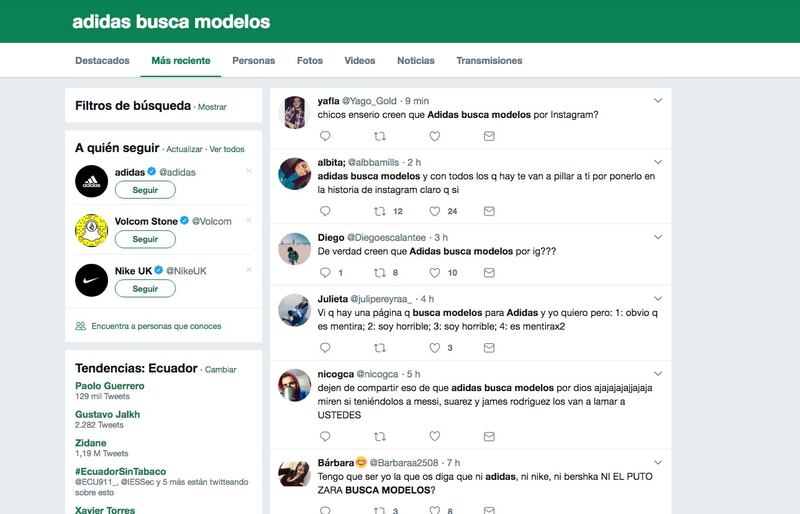Open nicogca's profile picture
This screenshot has height=514, width=800.
pyautogui.click(x=294, y=385)
